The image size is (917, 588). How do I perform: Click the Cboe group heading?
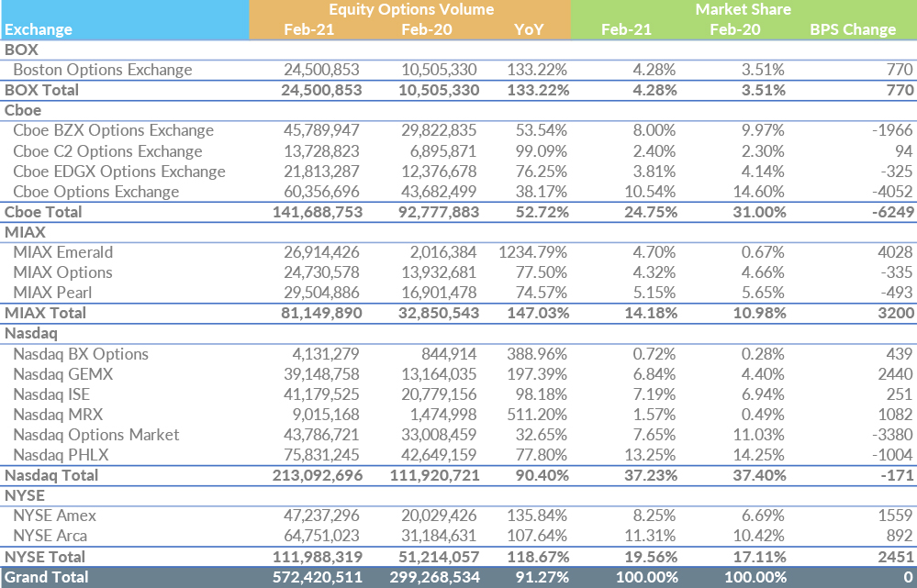(23, 110)
